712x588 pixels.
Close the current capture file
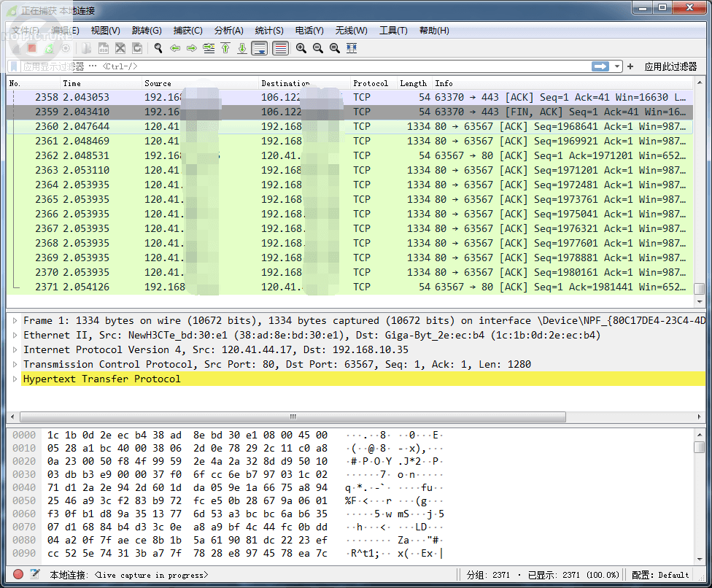(x=120, y=48)
